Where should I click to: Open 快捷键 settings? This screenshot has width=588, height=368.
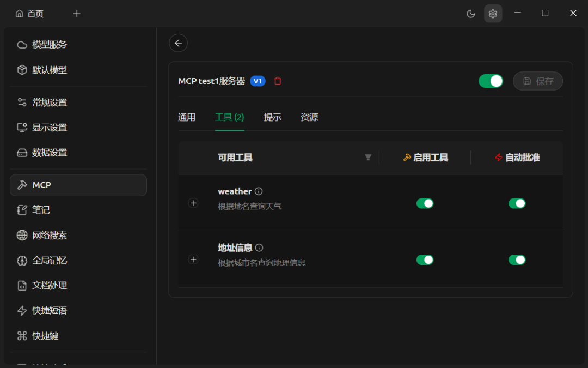(44, 335)
